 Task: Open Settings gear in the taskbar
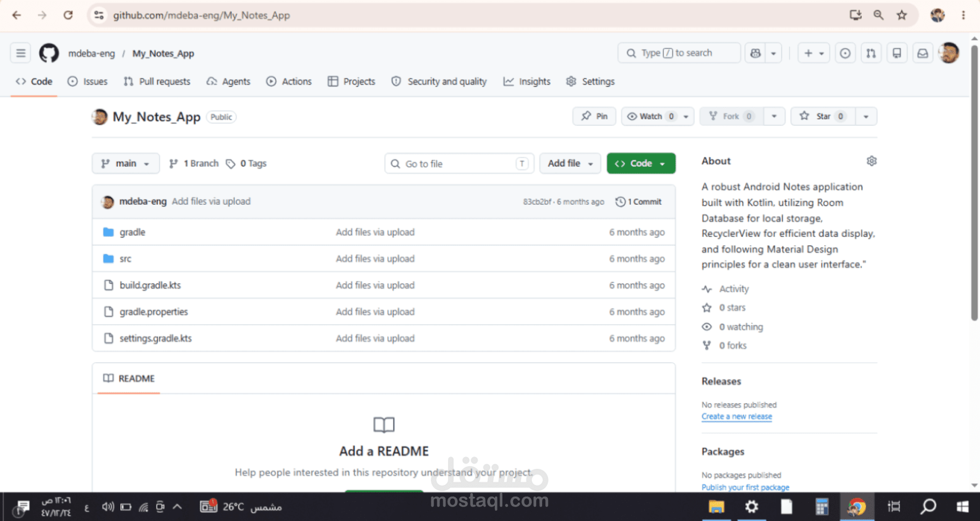(x=752, y=506)
